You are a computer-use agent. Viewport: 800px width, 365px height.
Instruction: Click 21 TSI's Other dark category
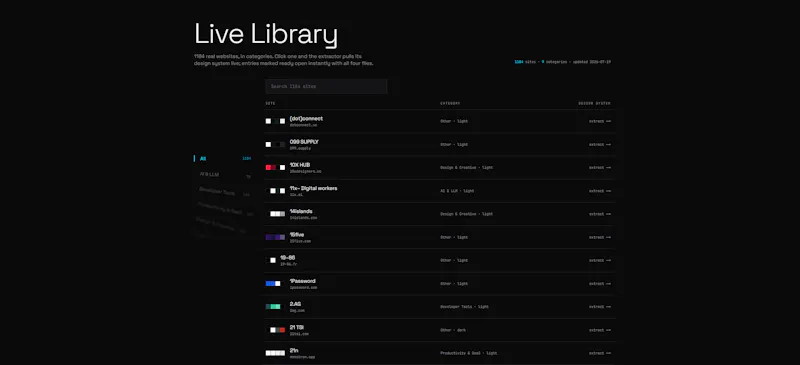tap(453, 330)
